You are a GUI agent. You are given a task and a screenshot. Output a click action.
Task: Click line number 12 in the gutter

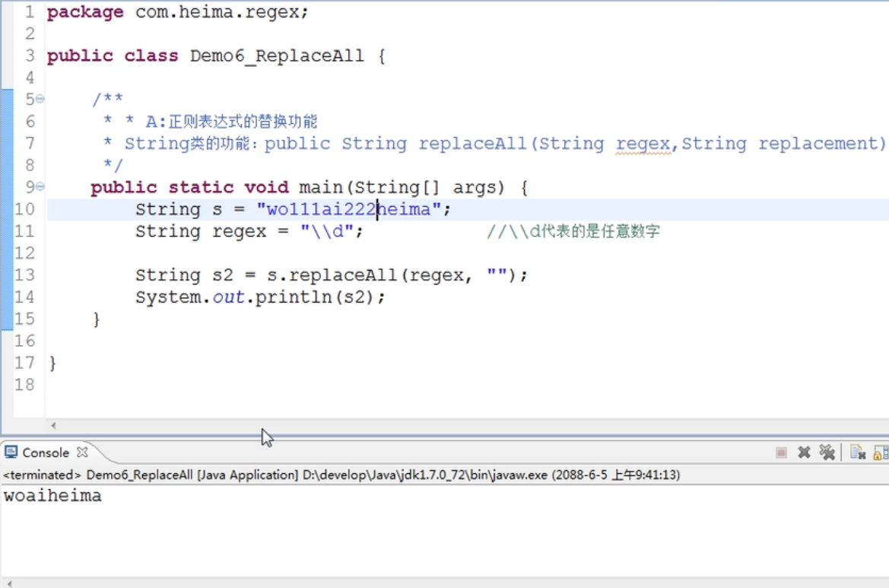(x=24, y=253)
